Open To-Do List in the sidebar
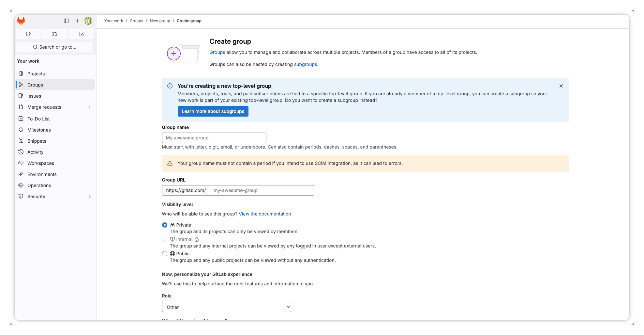Image resolution: width=644 pixels, height=335 pixels. pos(55,119)
